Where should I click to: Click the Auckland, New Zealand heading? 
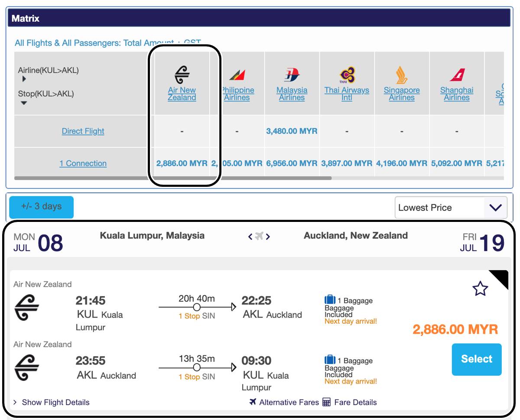point(356,236)
